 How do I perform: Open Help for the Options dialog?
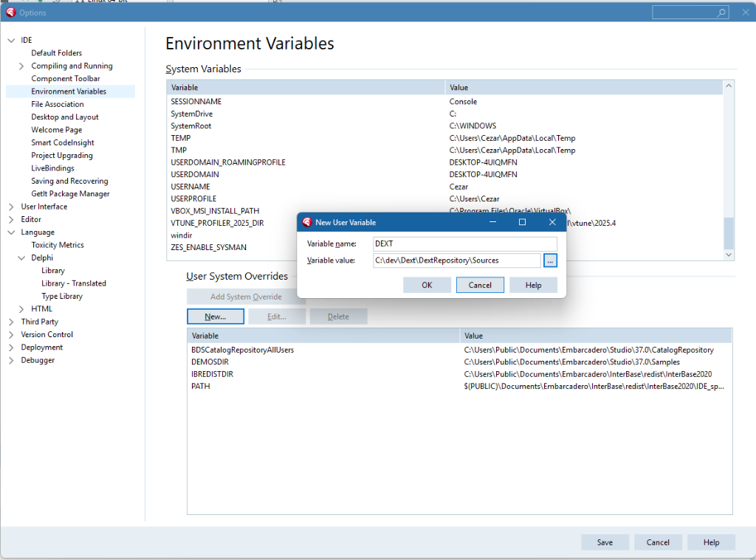click(x=711, y=542)
